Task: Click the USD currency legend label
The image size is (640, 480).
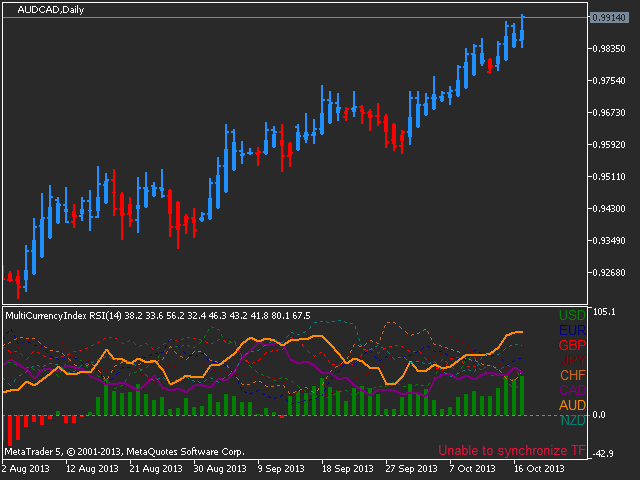Action: coord(573,316)
